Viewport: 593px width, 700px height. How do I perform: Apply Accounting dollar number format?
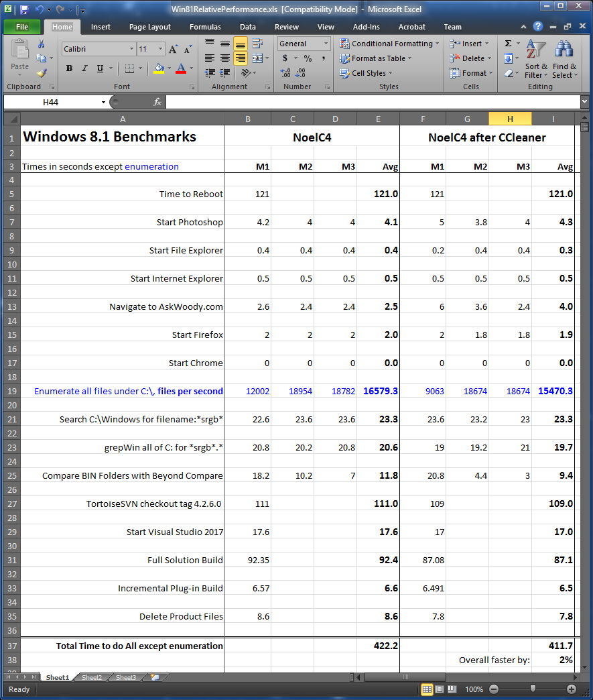pyautogui.click(x=285, y=58)
